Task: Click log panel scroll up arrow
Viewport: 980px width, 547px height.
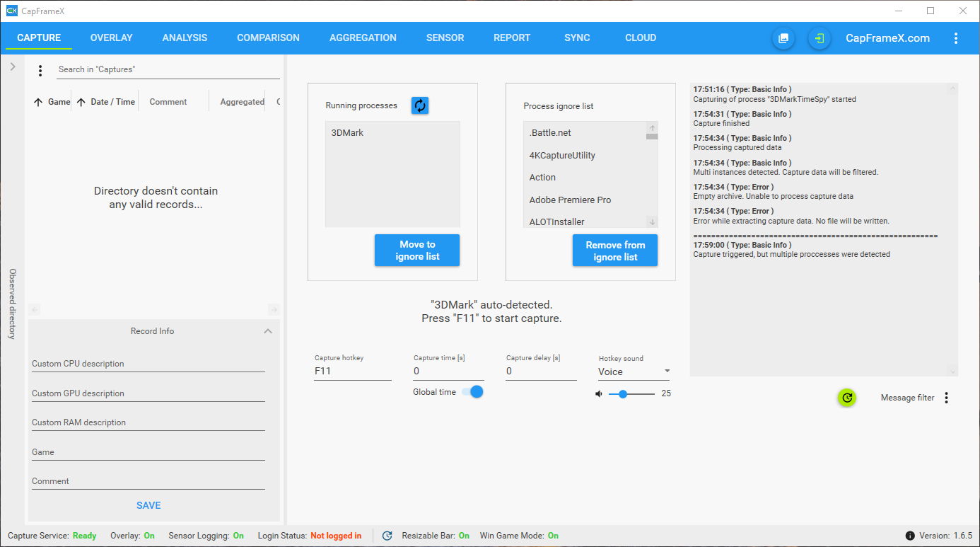Action: (952, 89)
